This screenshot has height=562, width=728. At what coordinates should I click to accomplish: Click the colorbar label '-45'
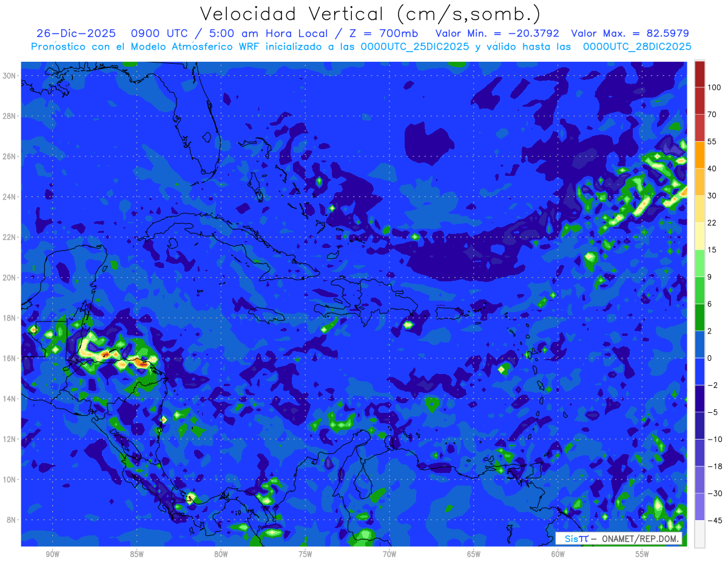tap(714, 520)
